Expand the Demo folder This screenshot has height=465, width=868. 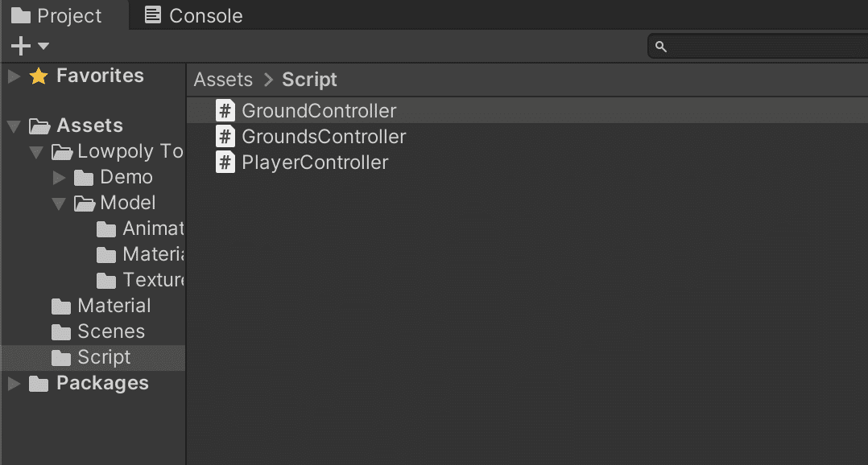59,177
